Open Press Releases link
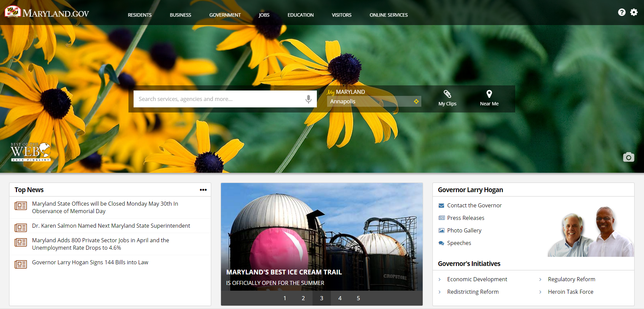This screenshot has height=309, width=644. tap(466, 218)
